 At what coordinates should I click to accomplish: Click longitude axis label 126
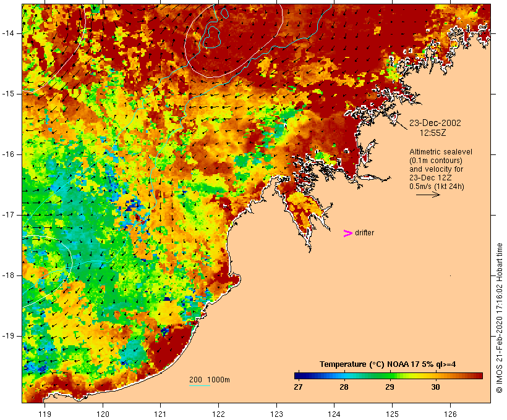pyautogui.click(x=450, y=414)
